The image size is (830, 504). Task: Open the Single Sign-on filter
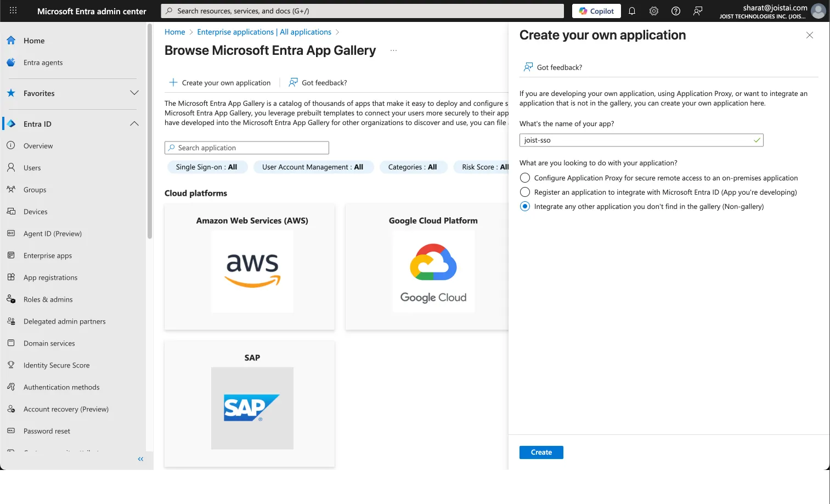(x=207, y=167)
